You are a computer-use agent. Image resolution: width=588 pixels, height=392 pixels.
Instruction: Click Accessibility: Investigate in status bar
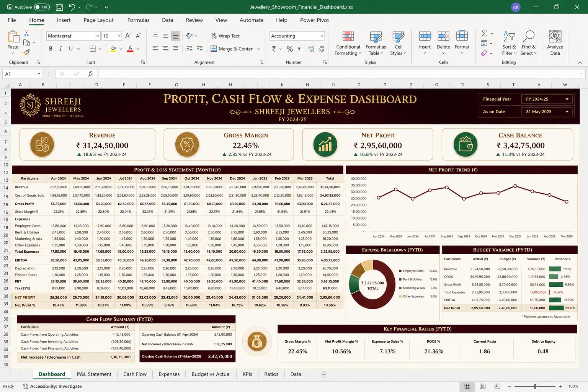pos(52,386)
